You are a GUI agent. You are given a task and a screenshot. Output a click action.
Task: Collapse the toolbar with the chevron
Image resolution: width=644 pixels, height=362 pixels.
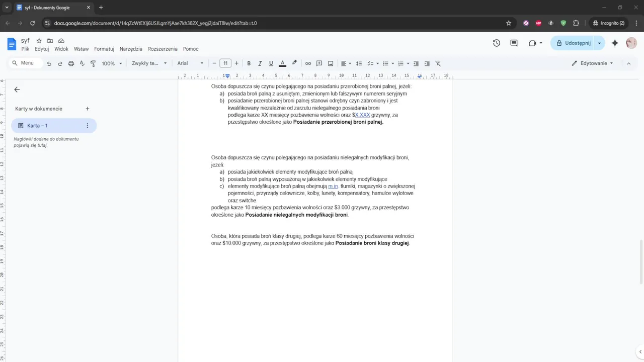pos(628,63)
